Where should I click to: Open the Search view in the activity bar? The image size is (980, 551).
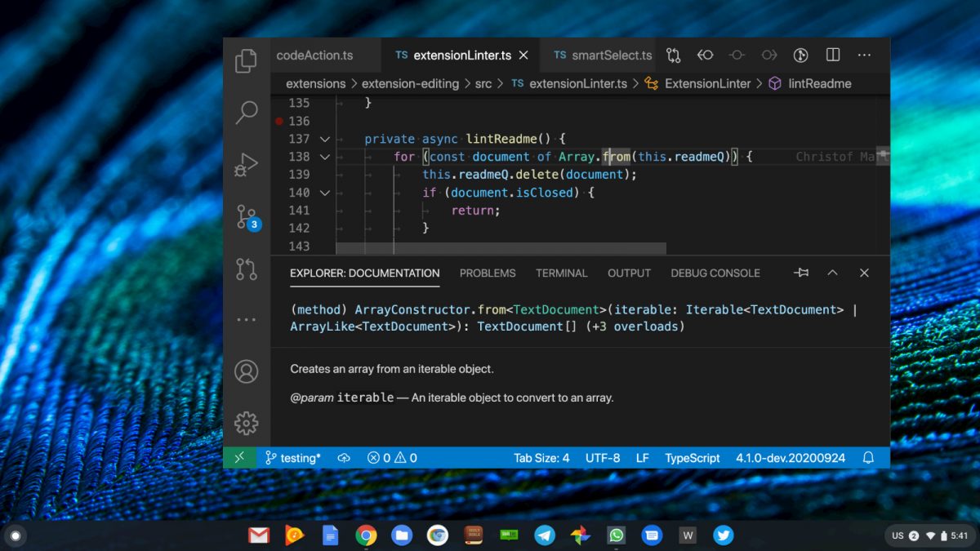246,113
